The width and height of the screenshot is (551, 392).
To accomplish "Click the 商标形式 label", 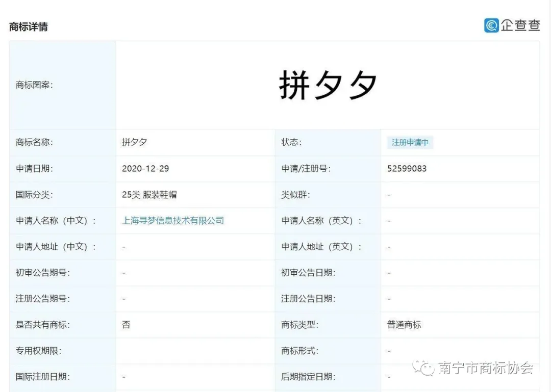I will pyautogui.click(x=300, y=351).
